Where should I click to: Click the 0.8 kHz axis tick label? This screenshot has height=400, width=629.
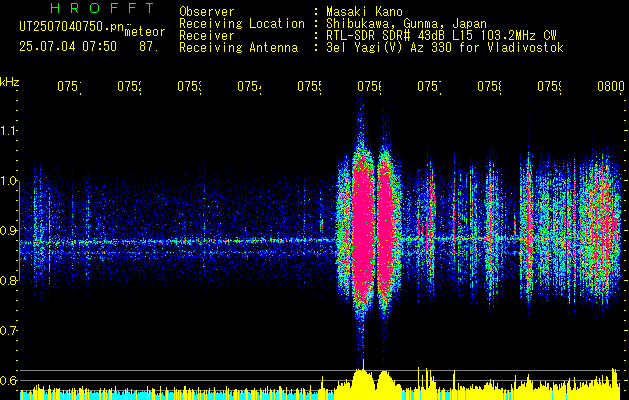pos(8,280)
